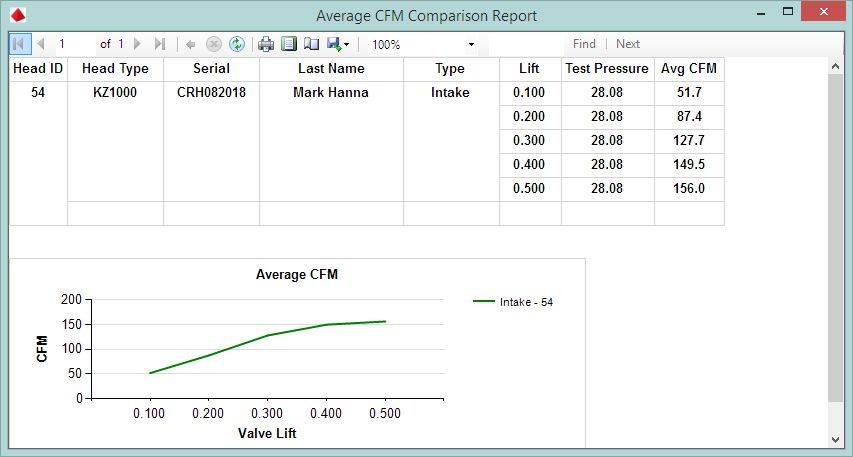Click the previous page arrow
This screenshot has width=853, height=457.
coord(41,44)
